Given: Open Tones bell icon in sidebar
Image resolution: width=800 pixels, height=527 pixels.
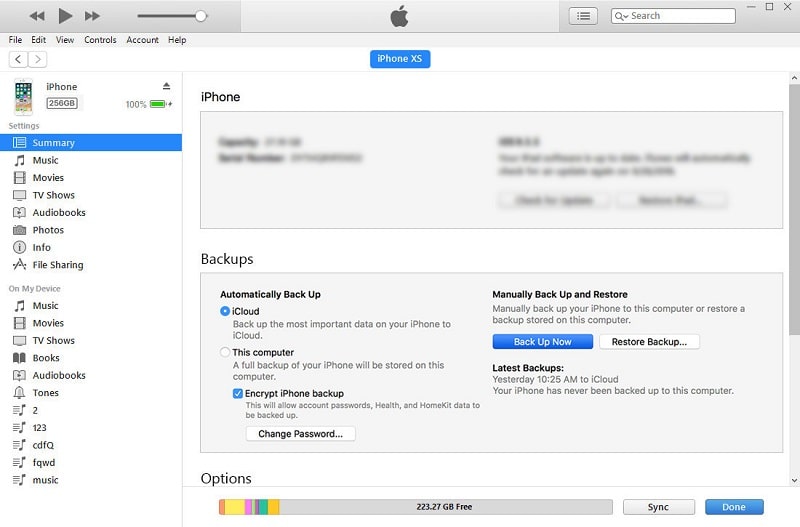Looking at the screenshot, I should point(19,392).
